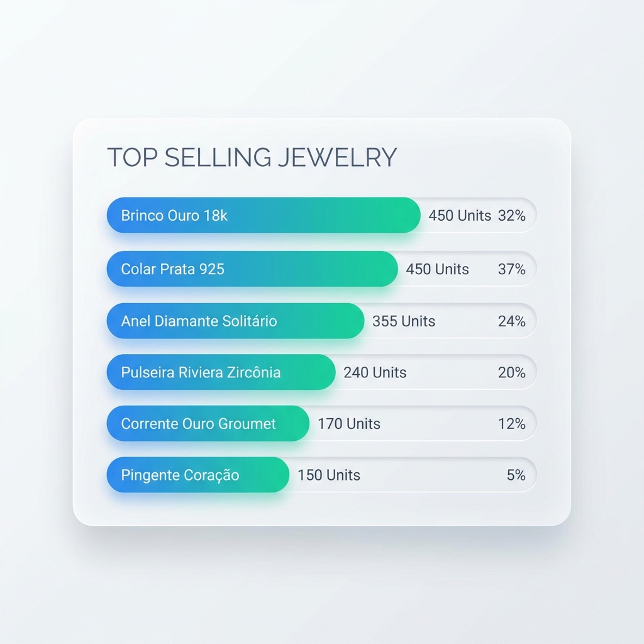
Task: Click the Pingente Coração label
Action: (180, 475)
